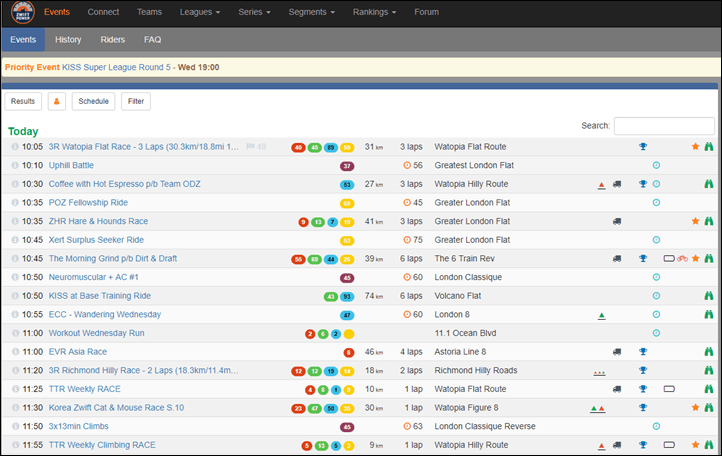Open Events in the top navigation bar
This screenshot has width=722, height=456.
coord(57,12)
